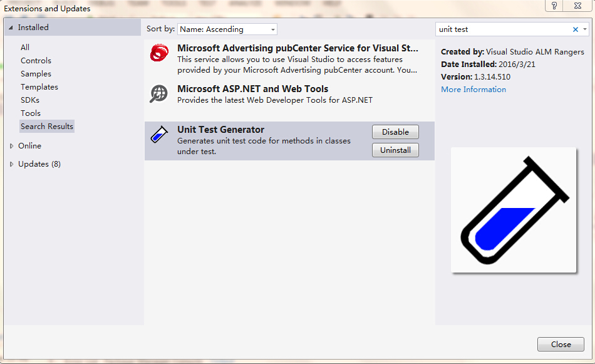Image resolution: width=595 pixels, height=364 pixels.
Task: Select Microsoft ASP.NET and Web Tools title
Action: point(253,89)
